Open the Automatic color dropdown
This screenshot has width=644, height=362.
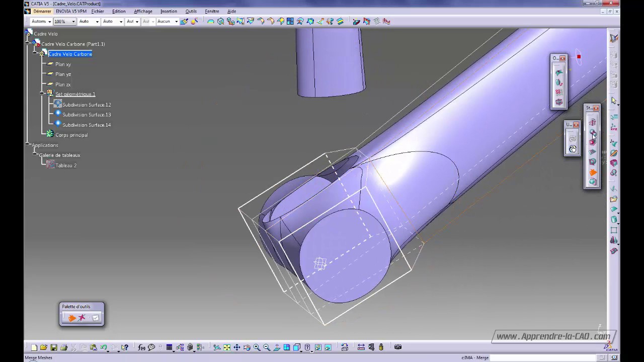pyautogui.click(x=40, y=21)
